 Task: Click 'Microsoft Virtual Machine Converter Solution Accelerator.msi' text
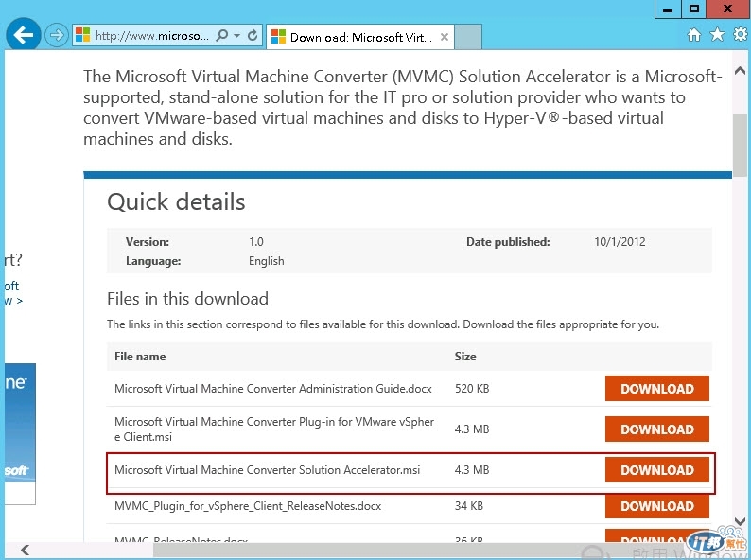(x=268, y=470)
